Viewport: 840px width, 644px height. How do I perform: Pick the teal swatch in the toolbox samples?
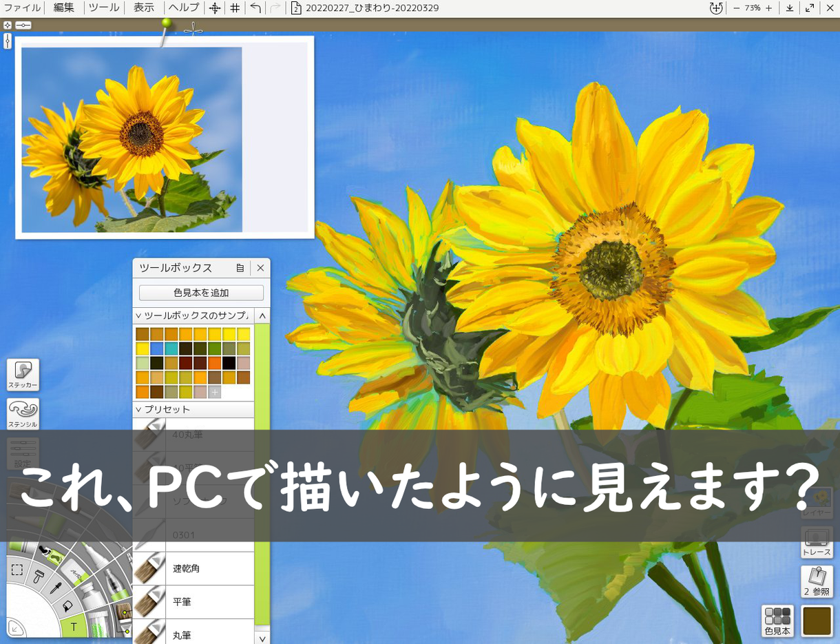coord(171,349)
